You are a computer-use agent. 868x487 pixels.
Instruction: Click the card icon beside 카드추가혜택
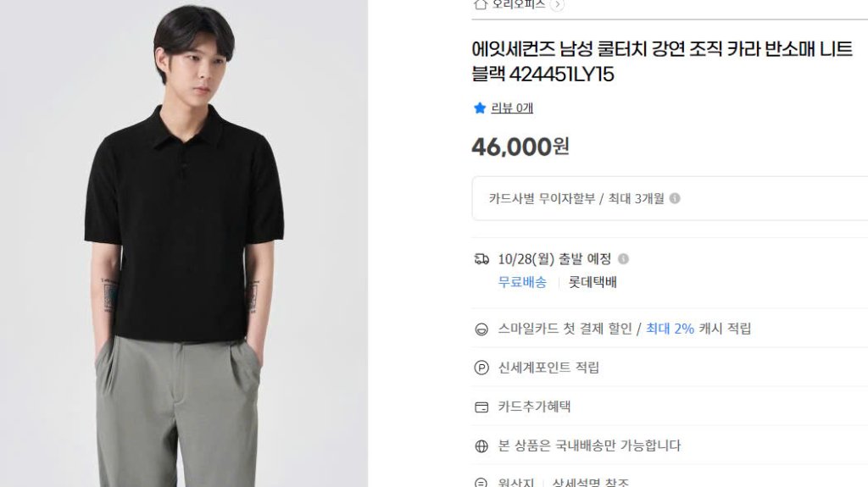point(481,407)
